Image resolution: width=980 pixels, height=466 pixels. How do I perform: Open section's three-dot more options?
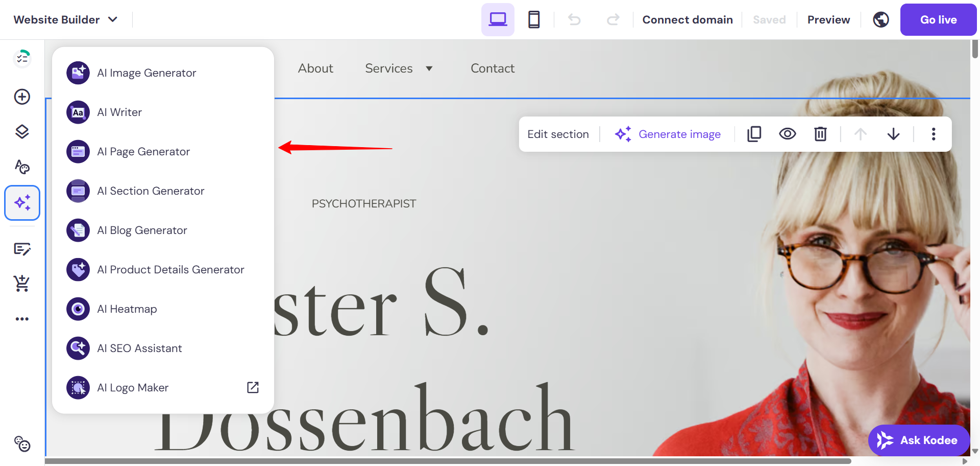tap(933, 134)
